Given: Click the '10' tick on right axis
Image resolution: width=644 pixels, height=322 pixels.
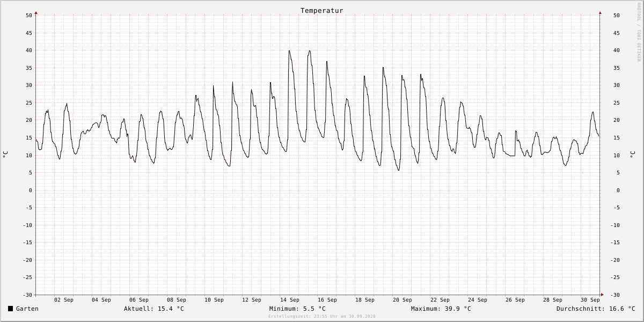Looking at the screenshot, I should click(x=616, y=155).
